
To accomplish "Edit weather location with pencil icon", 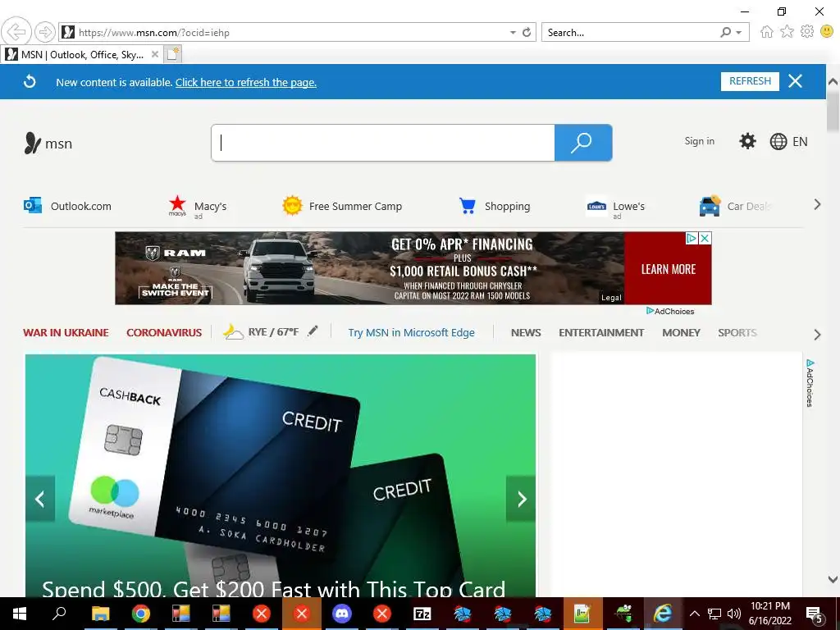I will [313, 331].
